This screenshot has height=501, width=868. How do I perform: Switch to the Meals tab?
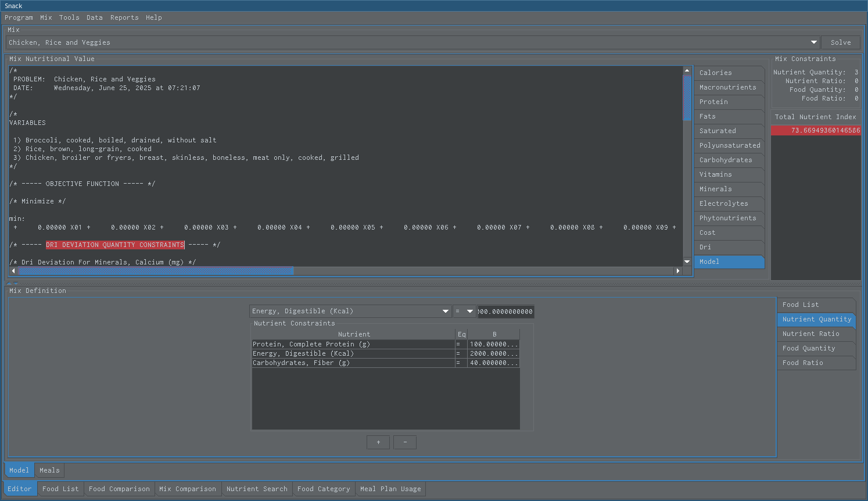pyautogui.click(x=49, y=470)
